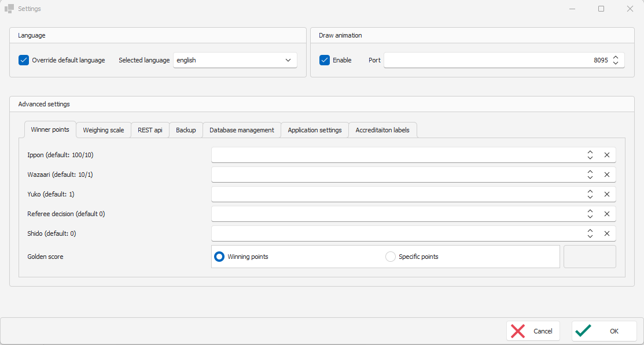Clear the Shido points value
This screenshot has width=644, height=345.
pos(606,234)
